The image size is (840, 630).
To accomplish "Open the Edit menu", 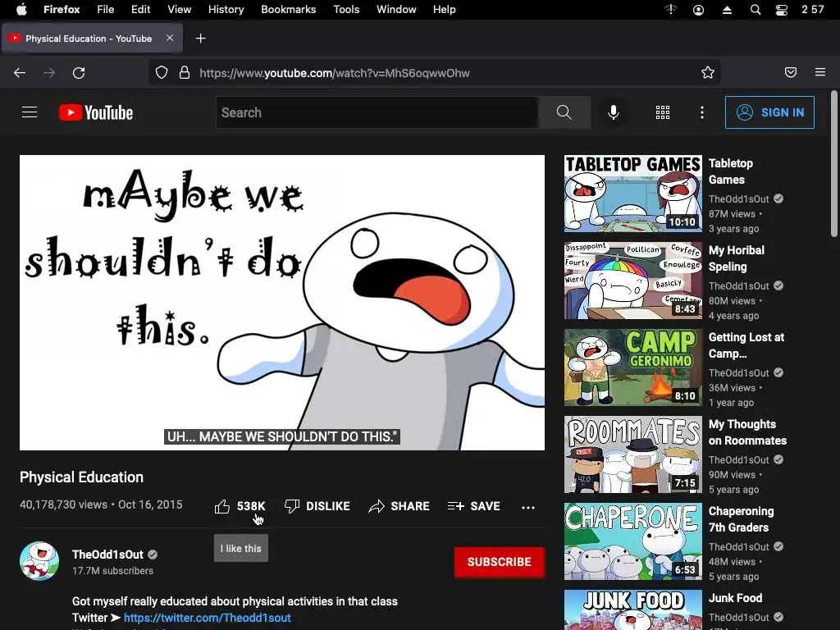I will (141, 10).
